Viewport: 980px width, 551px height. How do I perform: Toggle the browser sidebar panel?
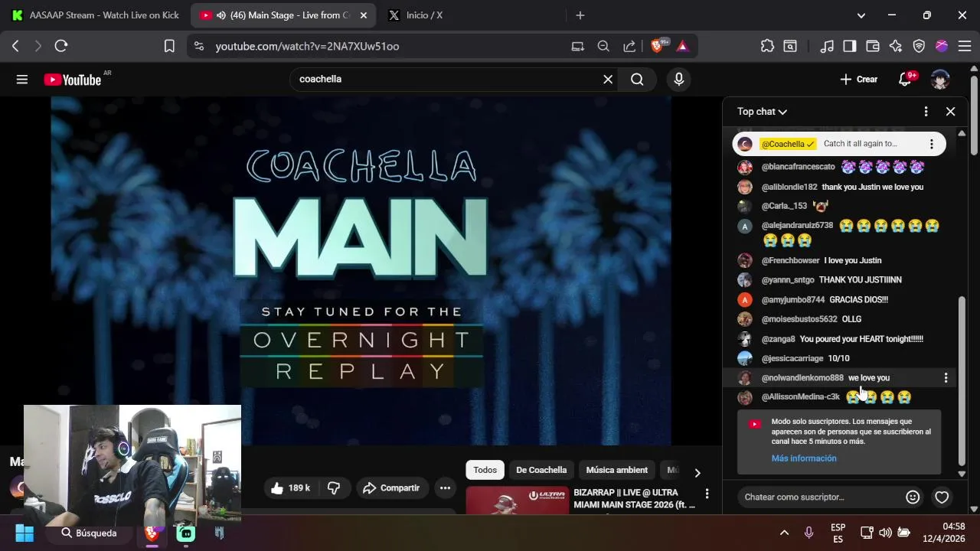pyautogui.click(x=849, y=46)
